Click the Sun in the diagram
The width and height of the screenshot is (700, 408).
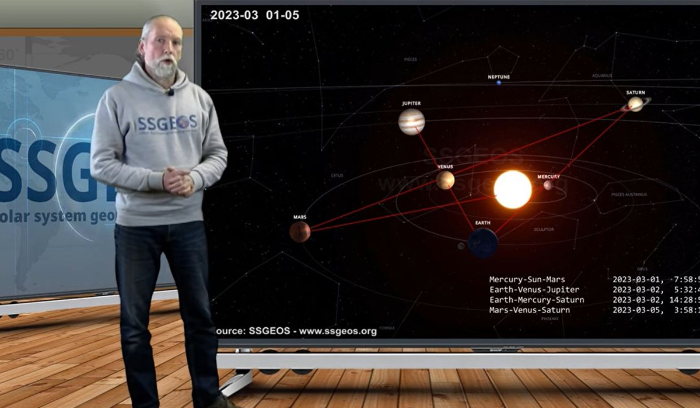(x=512, y=189)
